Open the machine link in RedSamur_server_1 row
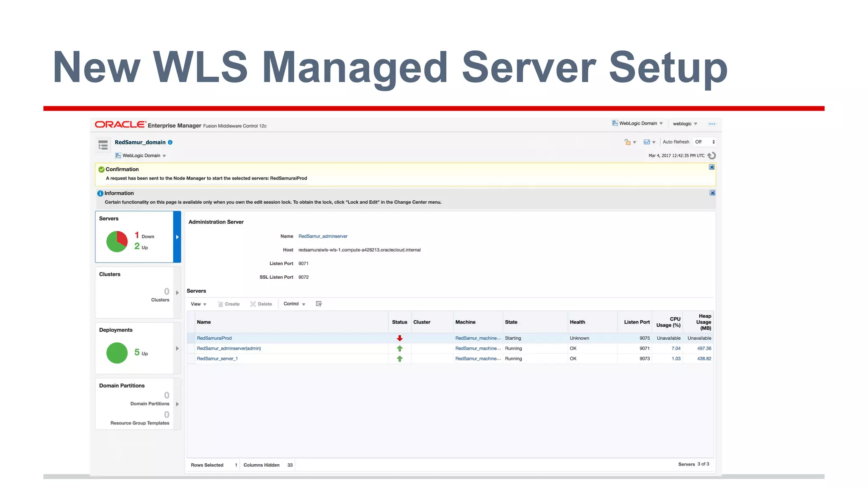 [x=478, y=358]
